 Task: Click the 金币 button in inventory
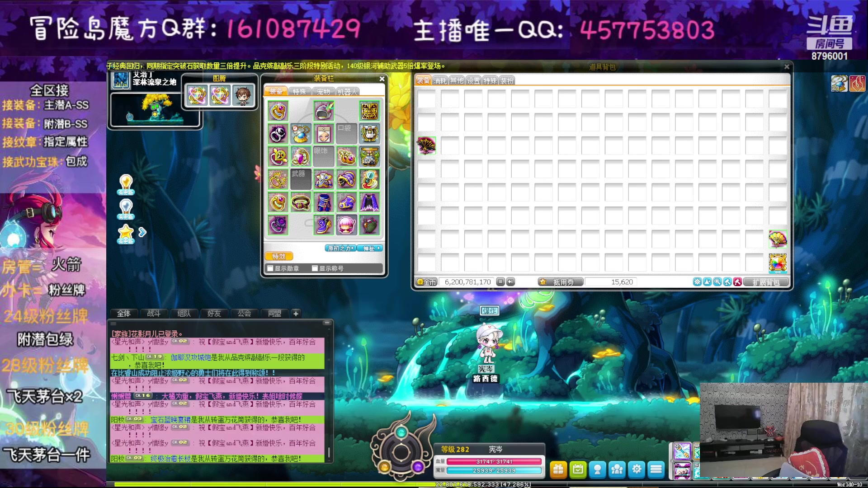coord(427,282)
